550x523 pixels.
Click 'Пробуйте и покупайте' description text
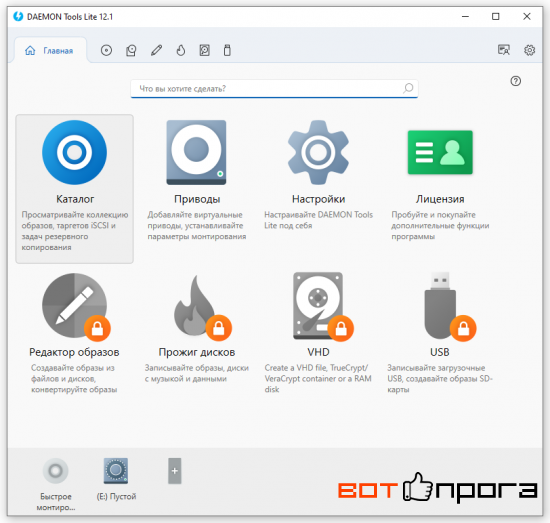click(440, 226)
